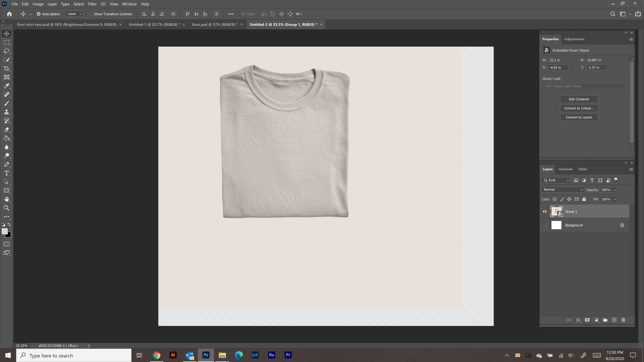Select the Lasso tool
This screenshot has height=362, width=644.
[7, 51]
